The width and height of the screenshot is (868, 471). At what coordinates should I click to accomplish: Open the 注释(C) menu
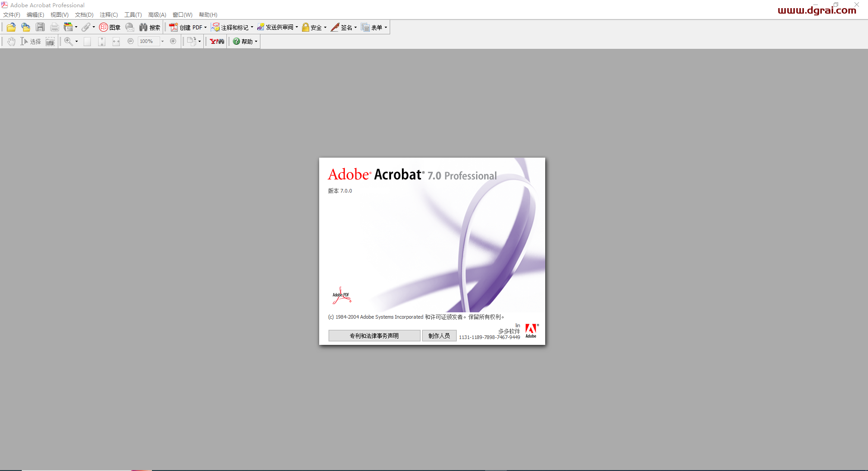tap(108, 15)
